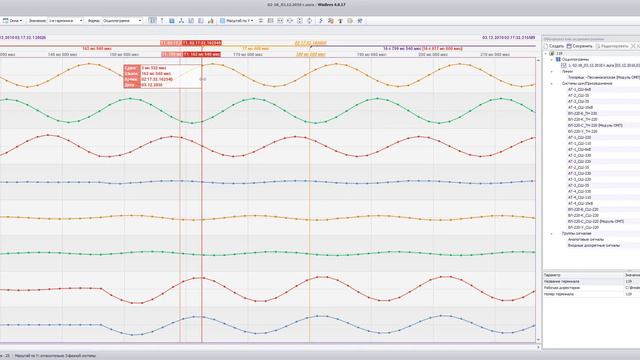Image resolution: width=640 pixels, height=360 pixels.
Task: Collapse the root 119 tree node
Action: point(546,53)
